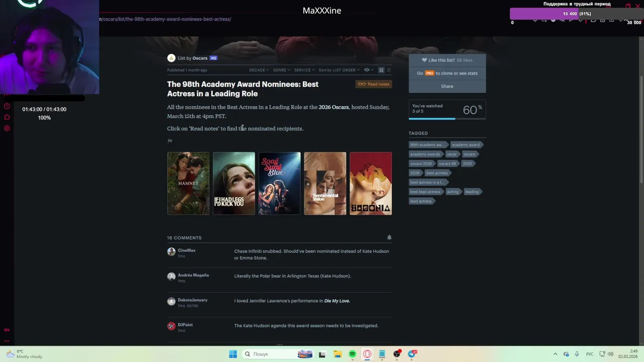The height and width of the screenshot is (362, 644).
Task: Select the 'best lead actress' tag
Action: tap(425, 192)
